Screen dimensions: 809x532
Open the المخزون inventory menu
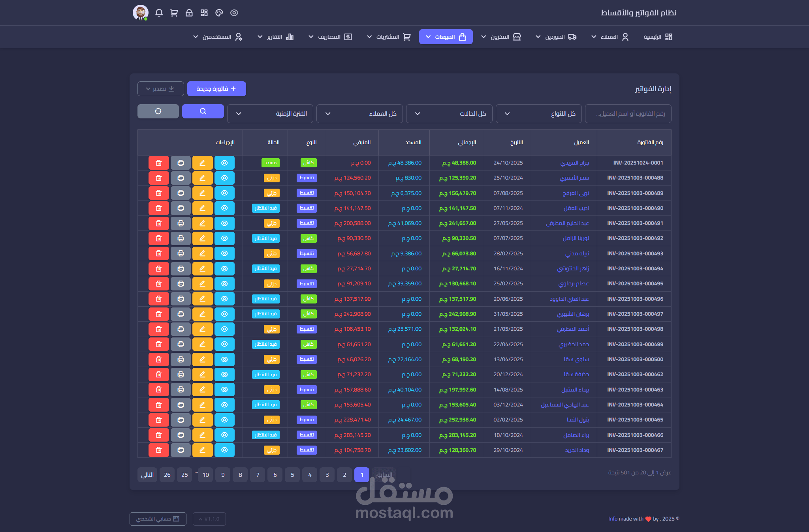click(x=500, y=37)
